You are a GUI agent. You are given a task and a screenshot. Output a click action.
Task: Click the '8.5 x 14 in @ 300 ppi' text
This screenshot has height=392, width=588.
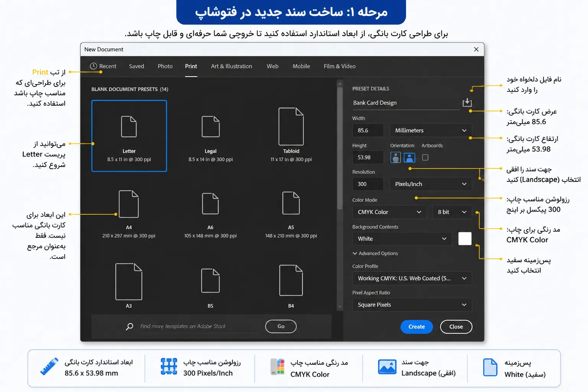211,160
